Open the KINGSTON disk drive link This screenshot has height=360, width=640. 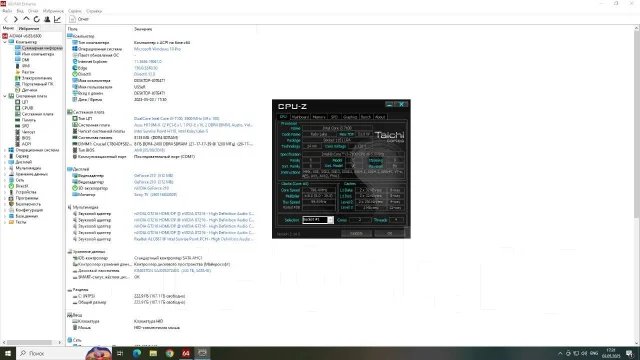(172, 270)
